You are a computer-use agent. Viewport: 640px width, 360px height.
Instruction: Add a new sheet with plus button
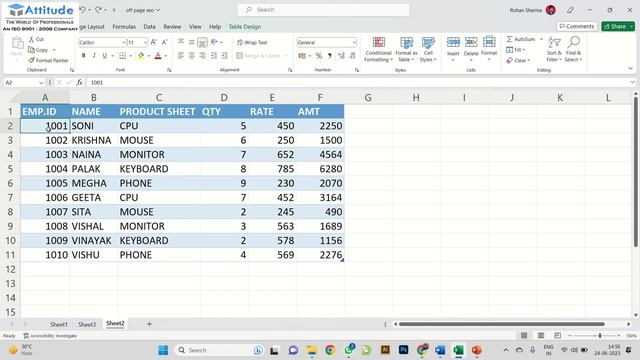[149, 324]
